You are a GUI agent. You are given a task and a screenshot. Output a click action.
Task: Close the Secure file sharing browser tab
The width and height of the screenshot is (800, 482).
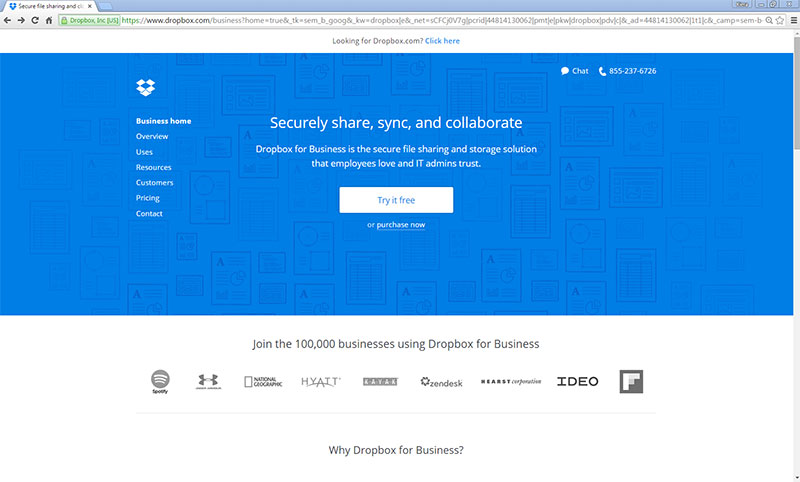90,6
